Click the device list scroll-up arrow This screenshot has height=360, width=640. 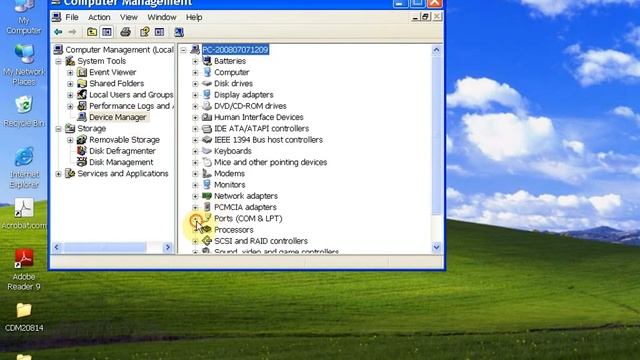tap(436, 50)
